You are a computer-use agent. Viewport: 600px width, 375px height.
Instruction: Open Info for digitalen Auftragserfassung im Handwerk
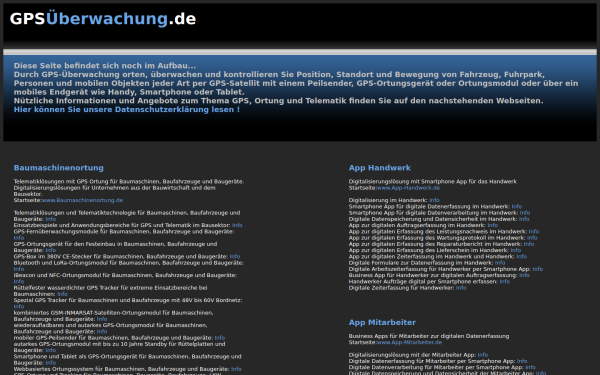(x=492, y=225)
